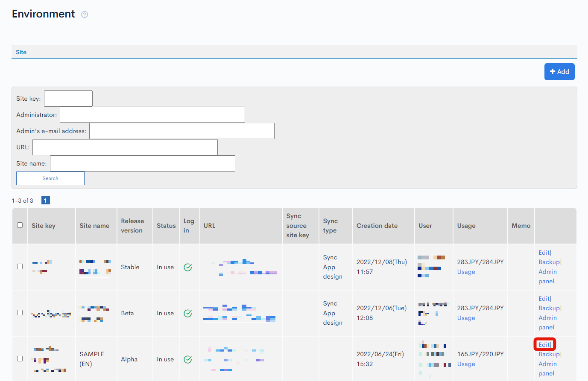Focus the Site key input field
Screen dimensions: 588x381
coord(68,99)
